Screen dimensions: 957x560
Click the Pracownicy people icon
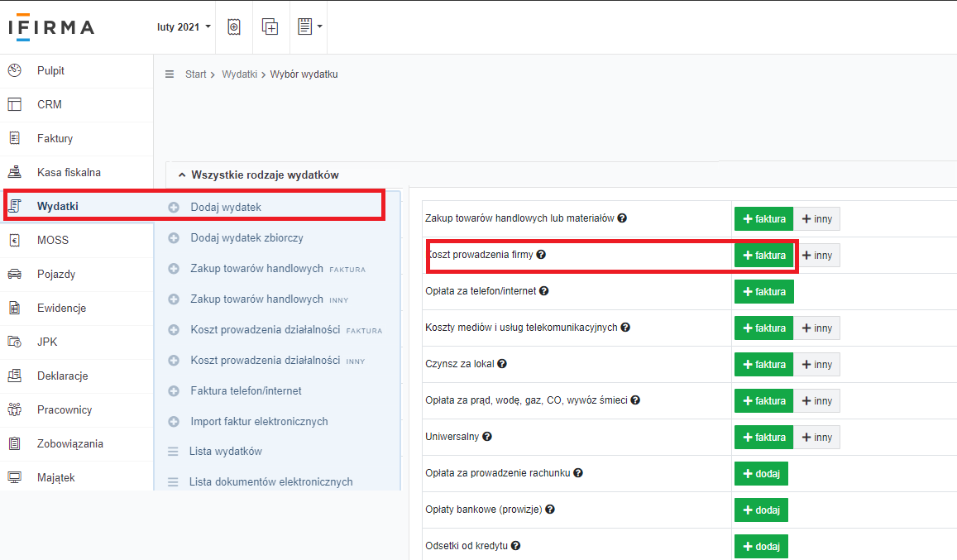pyautogui.click(x=15, y=409)
